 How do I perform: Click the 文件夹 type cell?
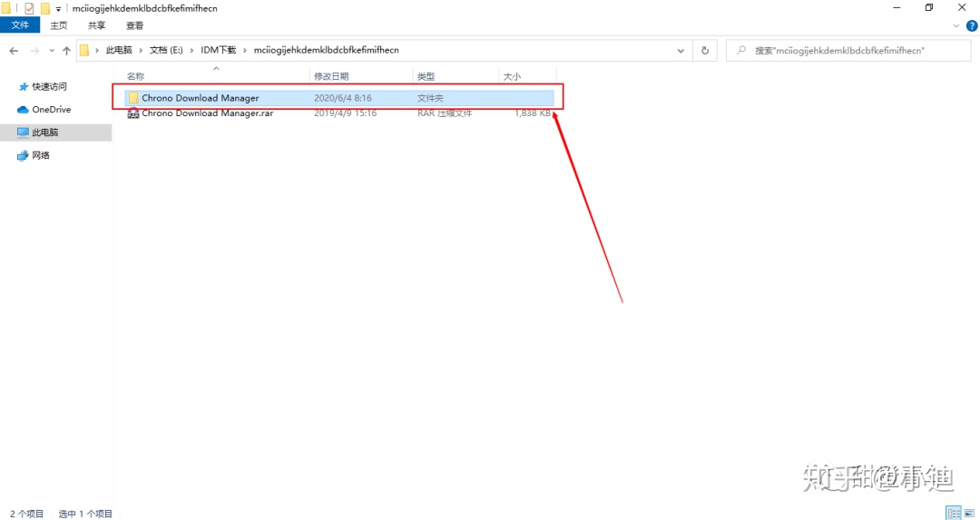click(430, 97)
